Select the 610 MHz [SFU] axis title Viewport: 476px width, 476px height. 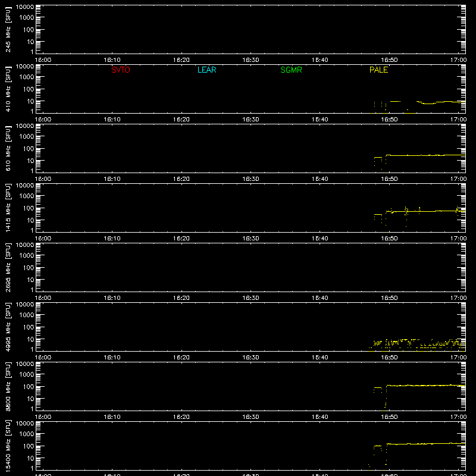[8, 148]
